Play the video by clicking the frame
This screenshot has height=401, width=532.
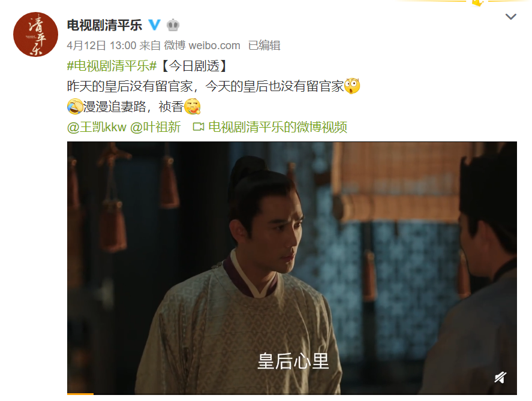point(291,268)
